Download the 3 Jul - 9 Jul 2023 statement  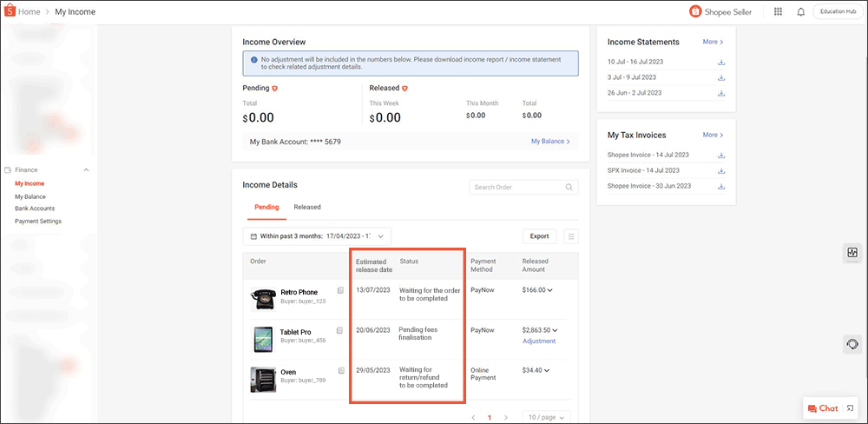(x=721, y=77)
